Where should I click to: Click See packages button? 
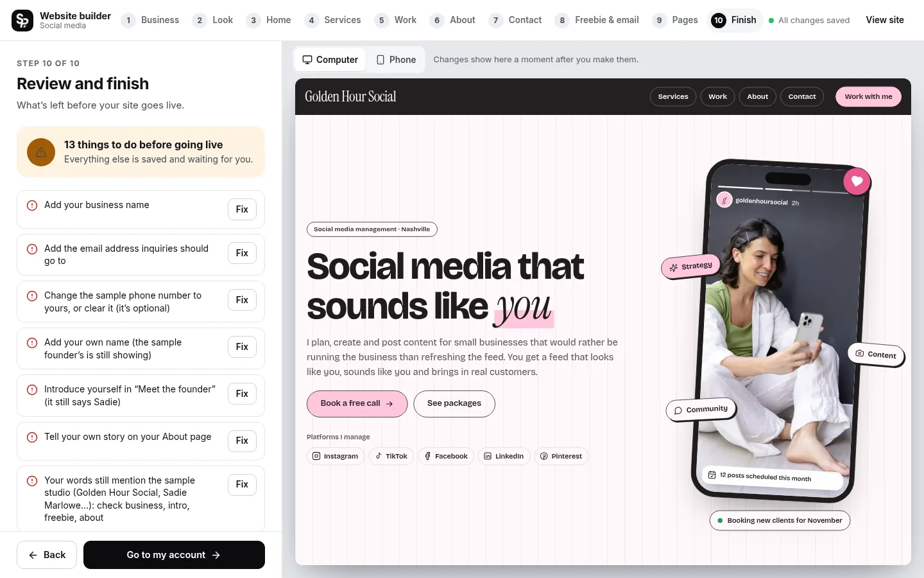[x=454, y=404]
